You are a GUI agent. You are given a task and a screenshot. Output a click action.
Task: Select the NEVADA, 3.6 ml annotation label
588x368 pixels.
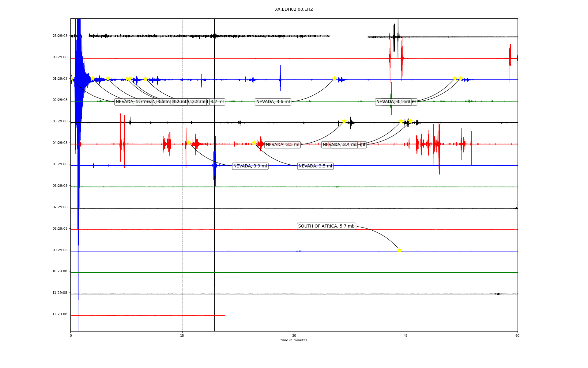(x=273, y=102)
